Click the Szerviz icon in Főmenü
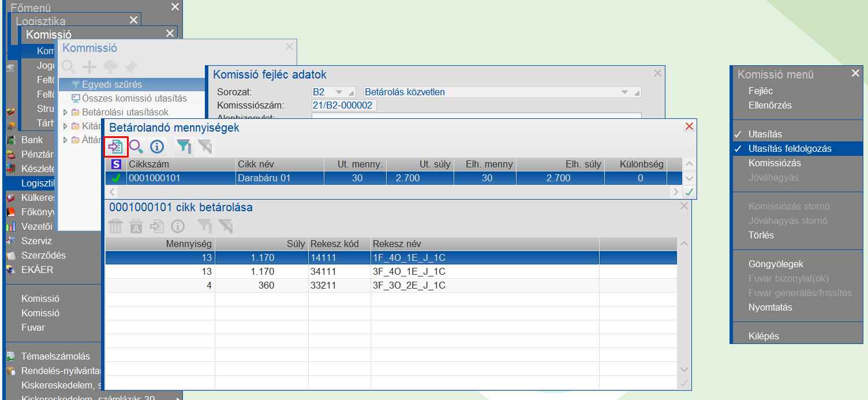Image resolution: width=868 pixels, height=400 pixels. coord(10,241)
